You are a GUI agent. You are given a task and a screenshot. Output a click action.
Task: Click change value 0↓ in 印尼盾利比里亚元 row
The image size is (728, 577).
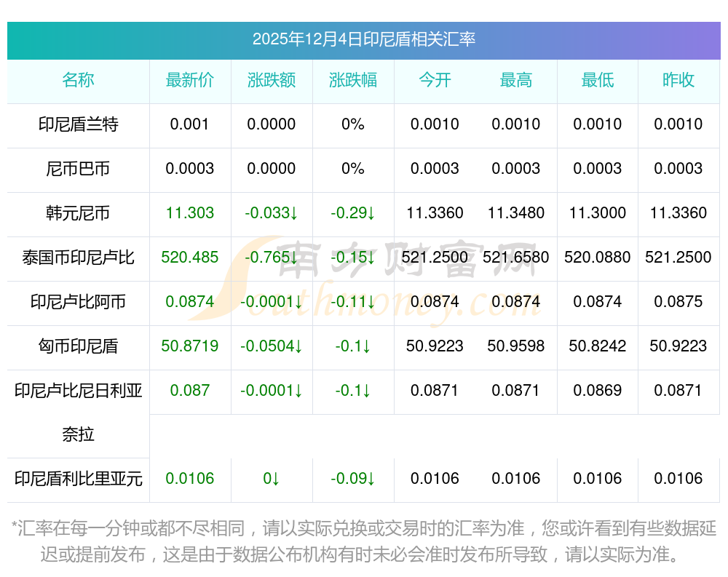271,479
